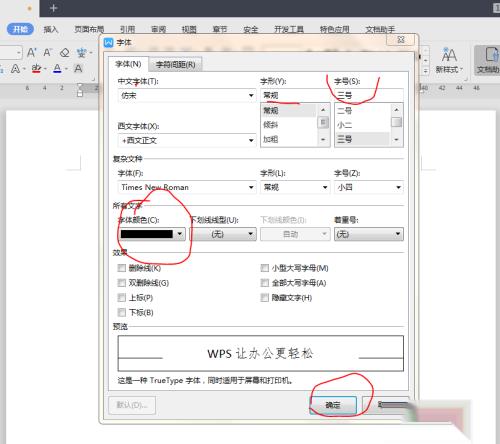The width and height of the screenshot is (500, 444).
Task: Click the blue font color A icon
Action: (x=57, y=69)
